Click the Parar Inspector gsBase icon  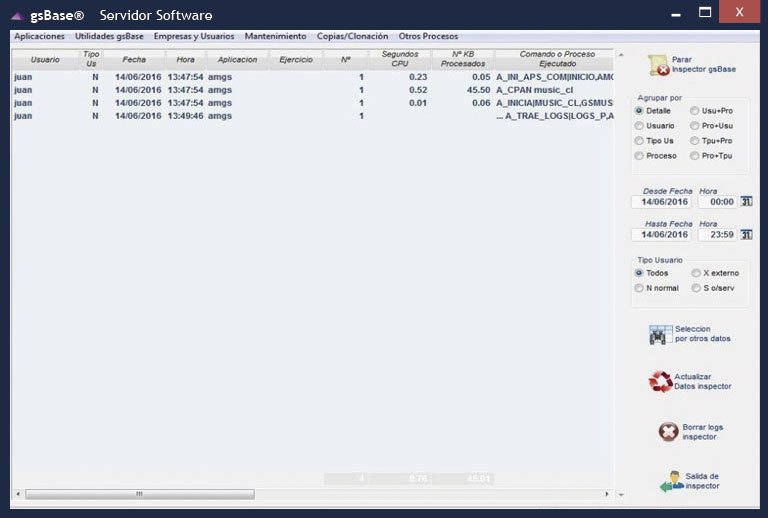pos(659,65)
